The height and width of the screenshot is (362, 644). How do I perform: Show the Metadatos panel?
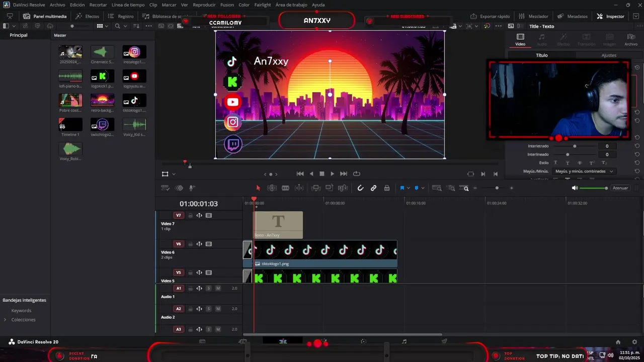coord(573,16)
